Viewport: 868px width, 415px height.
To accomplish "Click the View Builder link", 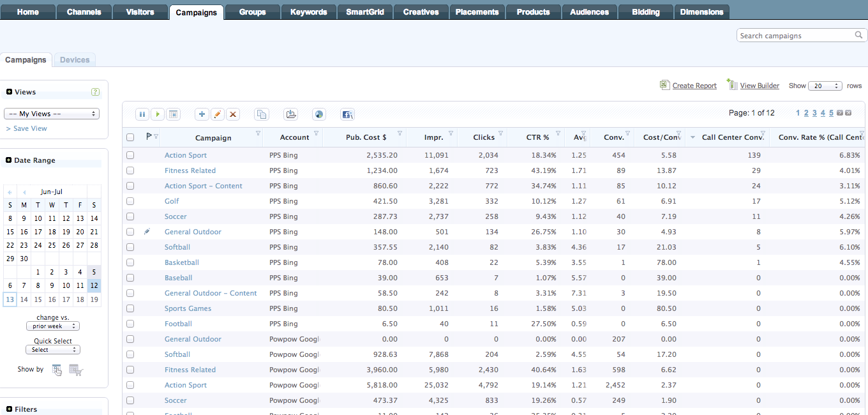I will 759,86.
